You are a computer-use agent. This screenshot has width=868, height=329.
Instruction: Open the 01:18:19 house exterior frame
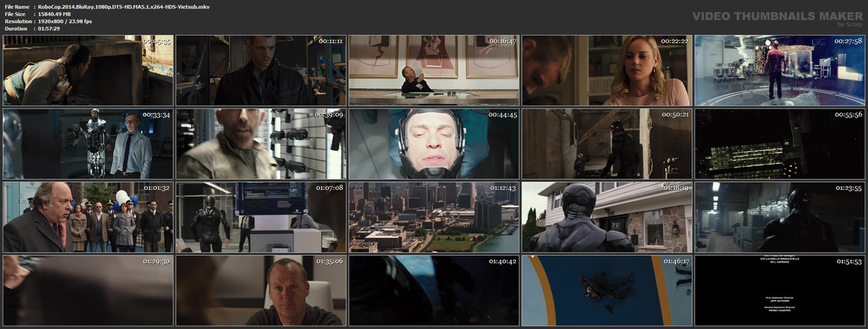click(607, 217)
